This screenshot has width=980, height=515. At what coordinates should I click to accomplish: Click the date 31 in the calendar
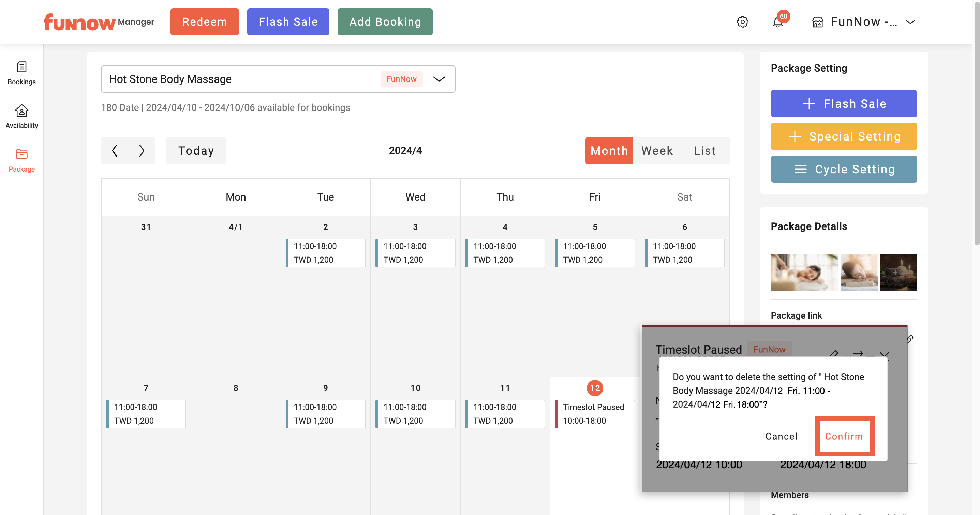pos(146,227)
